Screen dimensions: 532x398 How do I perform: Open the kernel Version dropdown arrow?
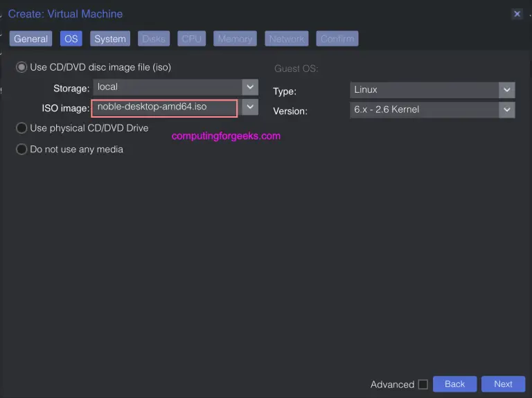pyautogui.click(x=507, y=109)
